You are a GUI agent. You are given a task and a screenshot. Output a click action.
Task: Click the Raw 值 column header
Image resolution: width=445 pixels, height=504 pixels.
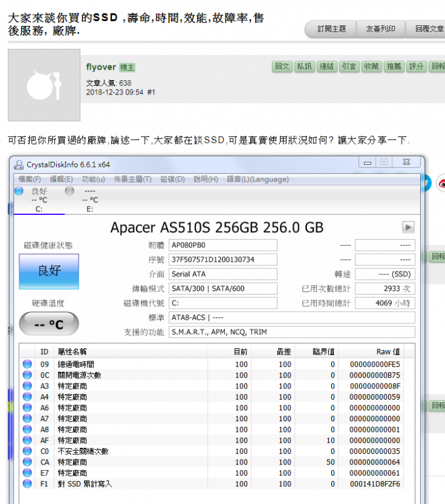pyautogui.click(x=371, y=352)
